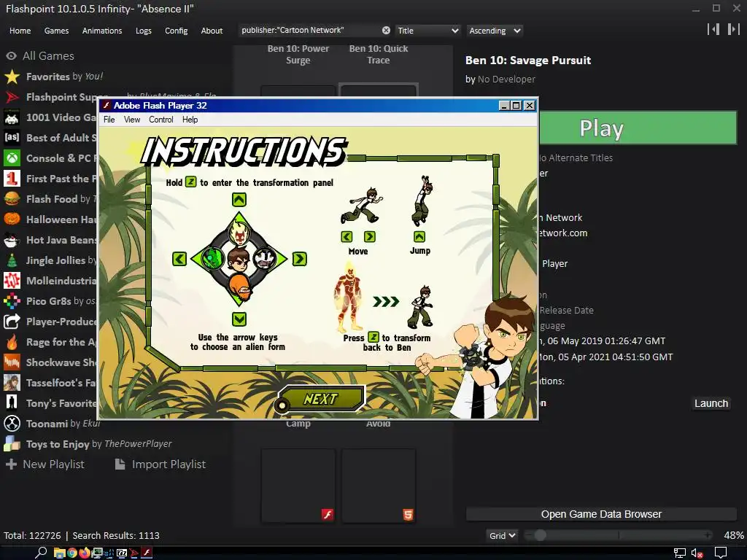Image resolution: width=747 pixels, height=560 pixels.
Task: Adjust the thumbnail zoom slider handle
Action: click(x=540, y=536)
